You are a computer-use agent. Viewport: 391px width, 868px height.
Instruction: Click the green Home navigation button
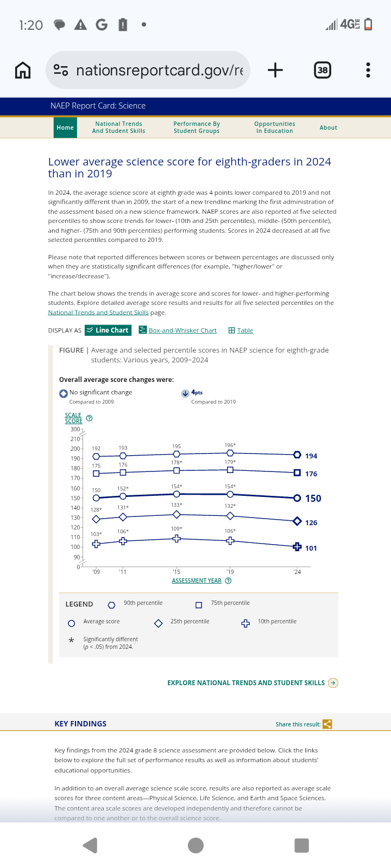(65, 127)
